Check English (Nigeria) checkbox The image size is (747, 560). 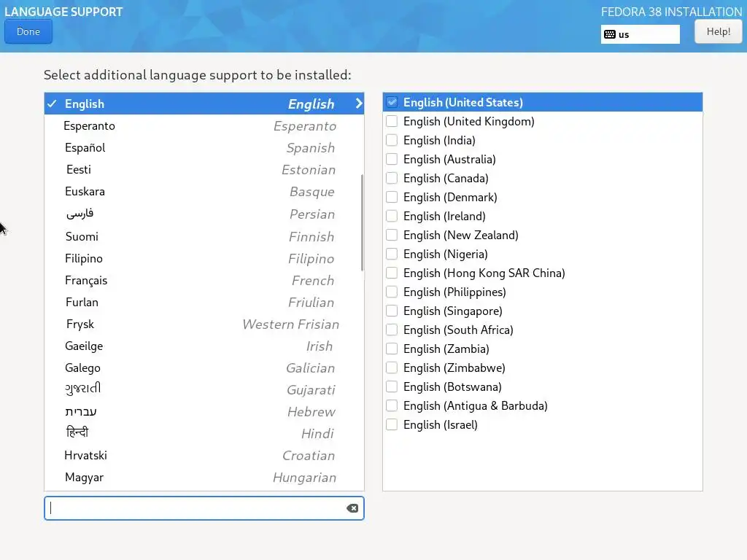tap(392, 254)
